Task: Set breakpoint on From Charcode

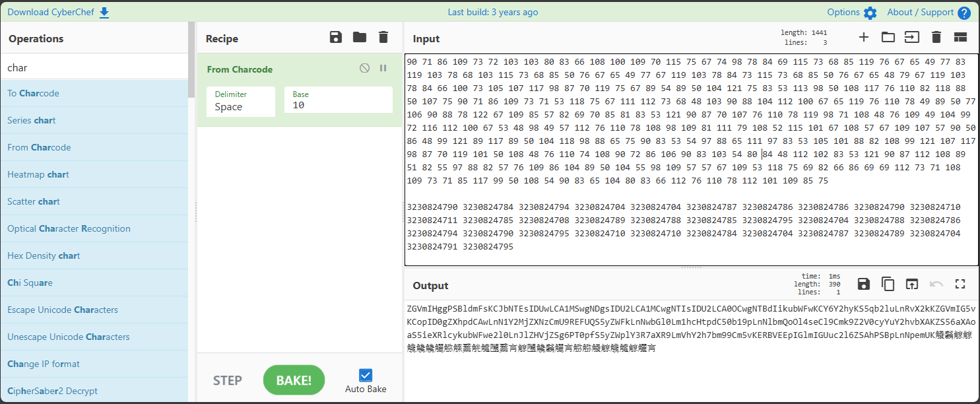Action: 383,69
